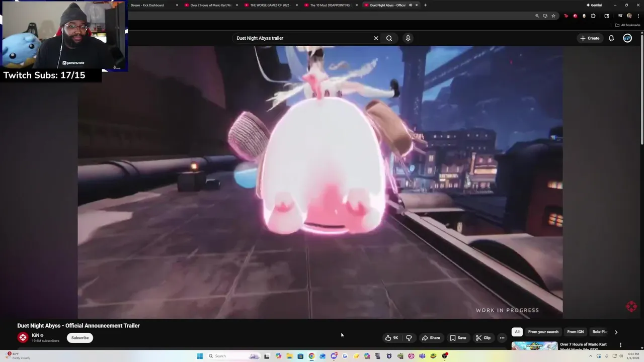Open the red circular extension icon
Viewport: 644px width, 362px height.
click(x=575, y=16)
